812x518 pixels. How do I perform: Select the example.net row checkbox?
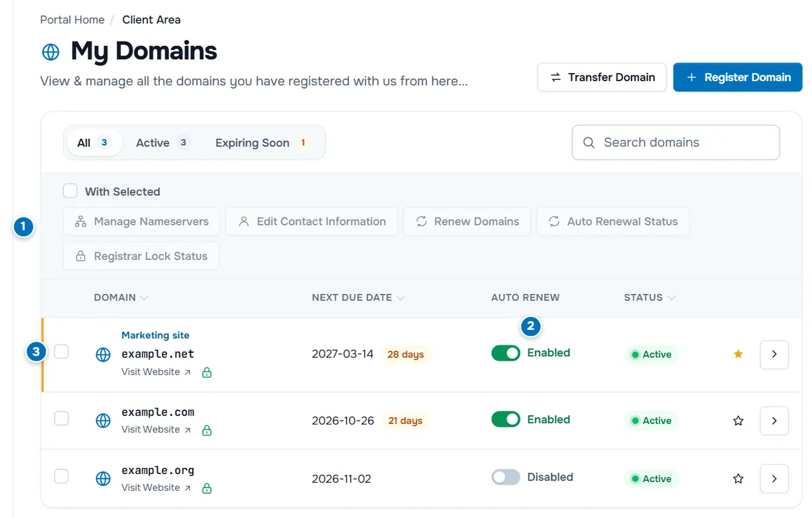(62, 351)
